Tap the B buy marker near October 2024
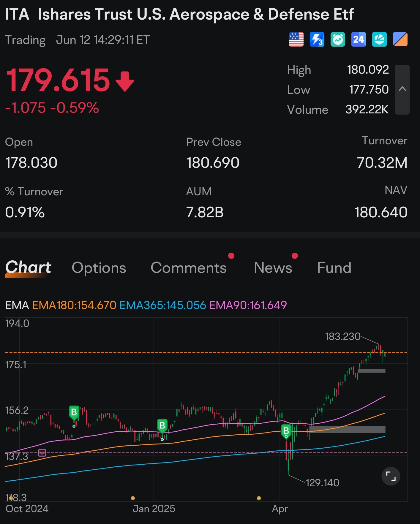The image size is (420, 524). (x=74, y=413)
